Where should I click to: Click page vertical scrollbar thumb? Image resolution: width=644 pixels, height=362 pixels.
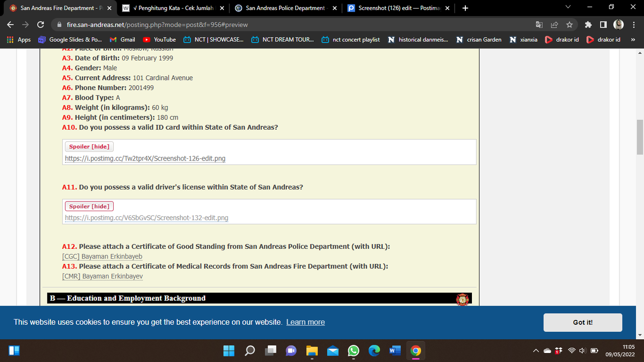click(x=640, y=137)
